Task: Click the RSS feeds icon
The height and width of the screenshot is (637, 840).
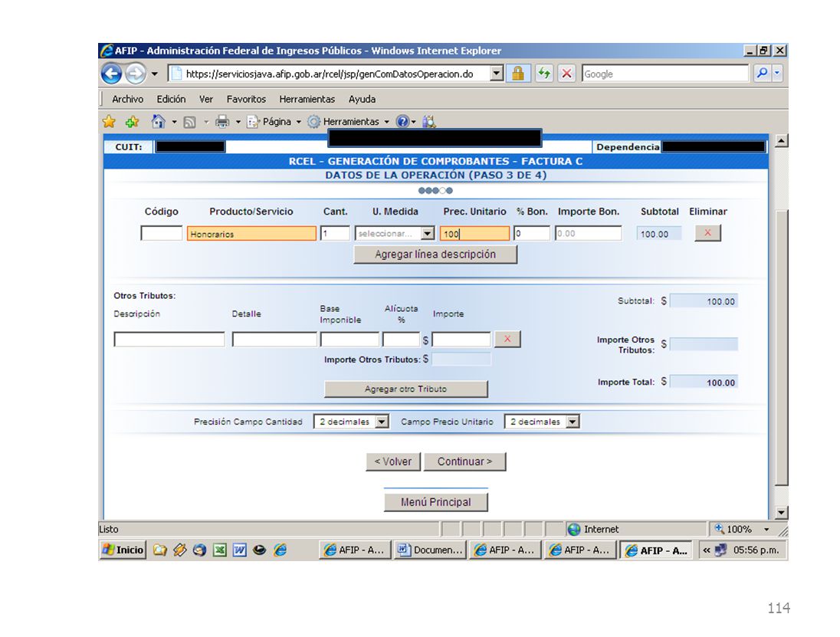Action: point(189,122)
